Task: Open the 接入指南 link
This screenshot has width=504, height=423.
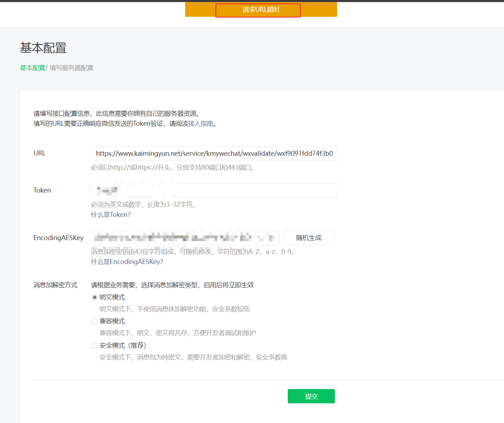Action: 201,124
